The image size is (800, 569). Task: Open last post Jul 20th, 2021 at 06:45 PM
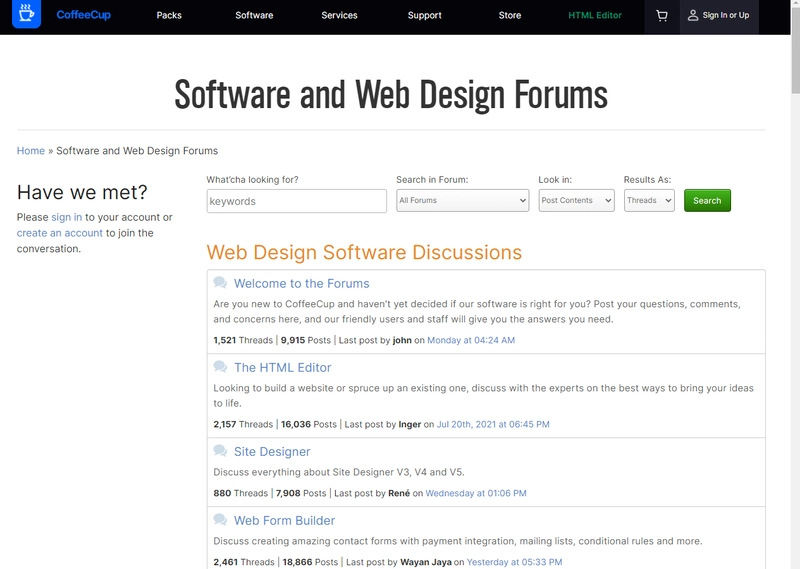493,424
